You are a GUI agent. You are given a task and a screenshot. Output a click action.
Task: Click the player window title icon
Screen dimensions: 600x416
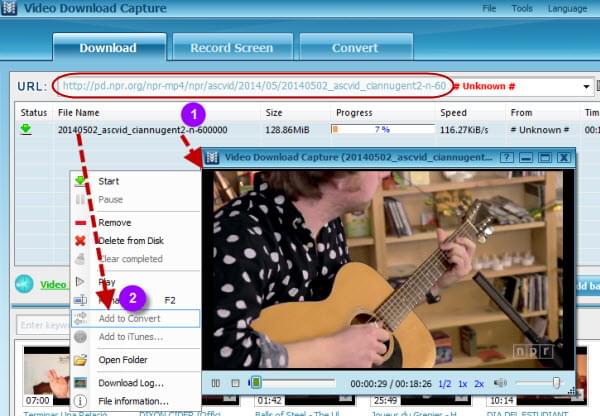pyautogui.click(x=212, y=157)
